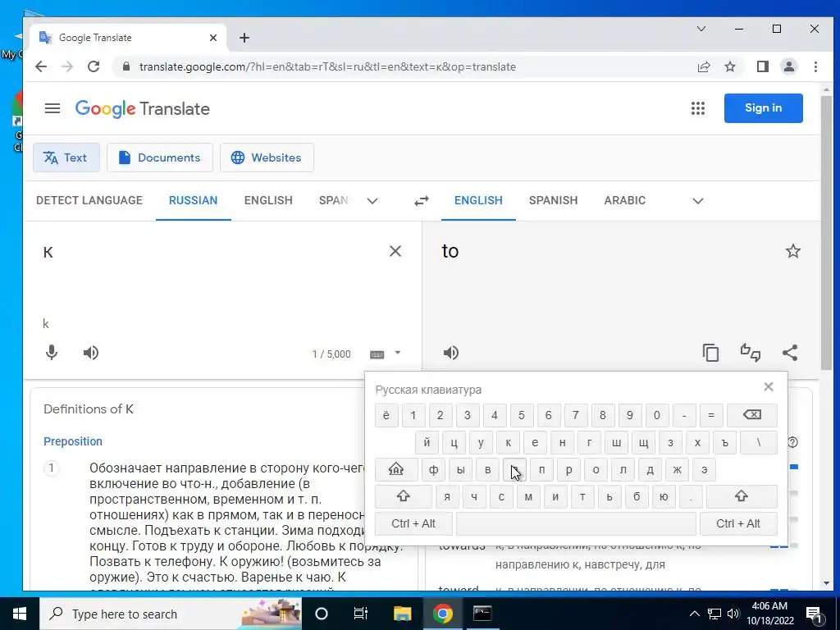Save the translation with the star
This screenshot has width=840, height=630.
point(793,251)
